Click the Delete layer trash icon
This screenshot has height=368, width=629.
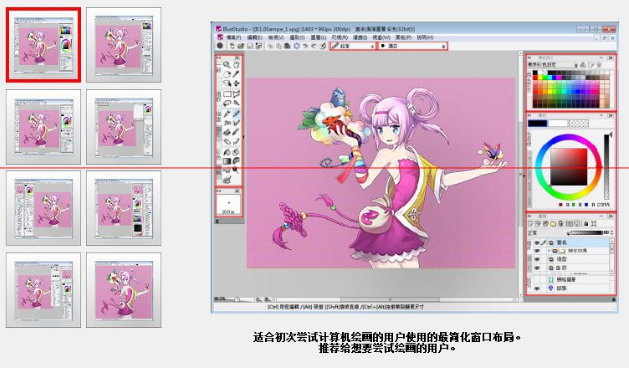click(x=560, y=224)
